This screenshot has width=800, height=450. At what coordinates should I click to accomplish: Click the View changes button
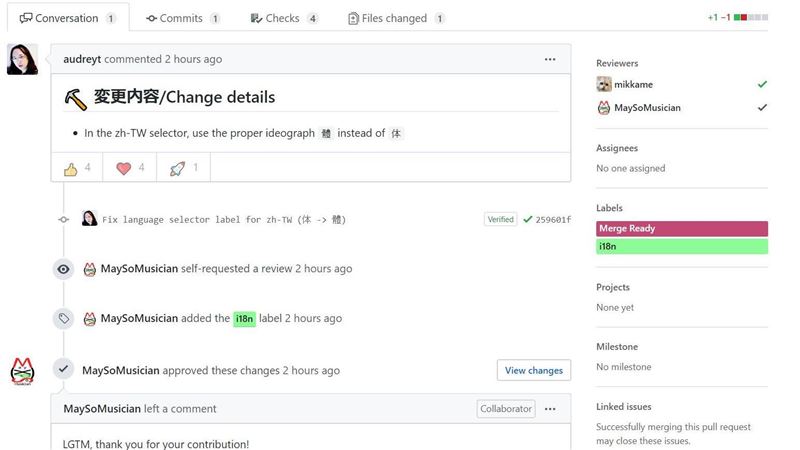pyautogui.click(x=533, y=370)
